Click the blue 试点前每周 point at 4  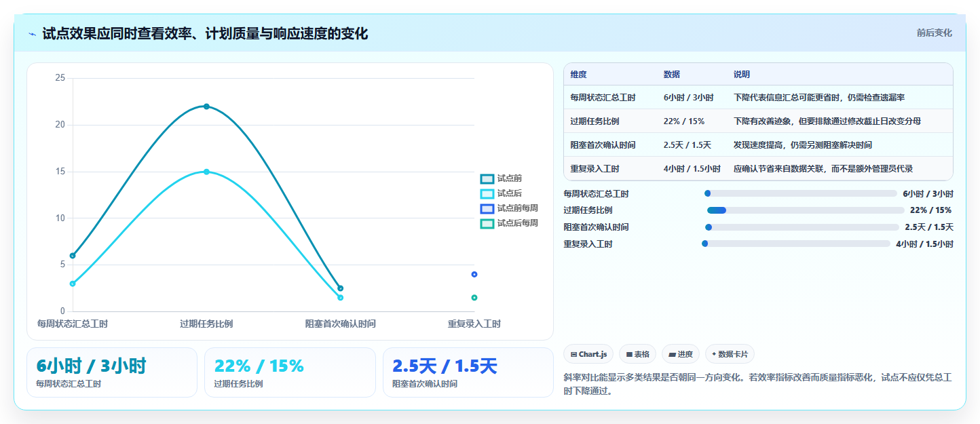(x=474, y=274)
